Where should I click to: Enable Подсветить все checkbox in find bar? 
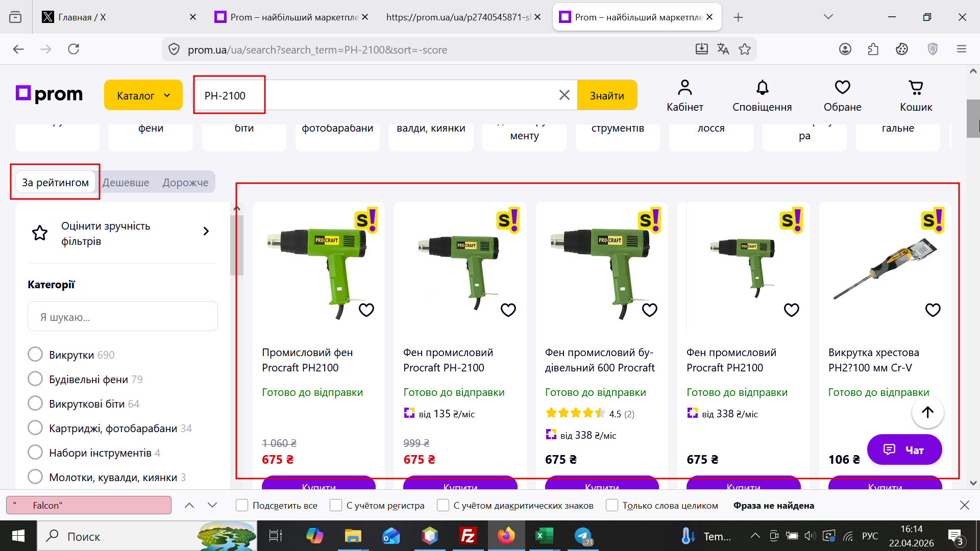coord(242,505)
